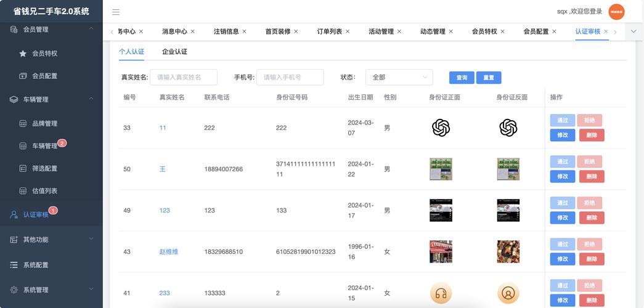
Task: Open ID card front thumbnail for 王
Action: 441,169
